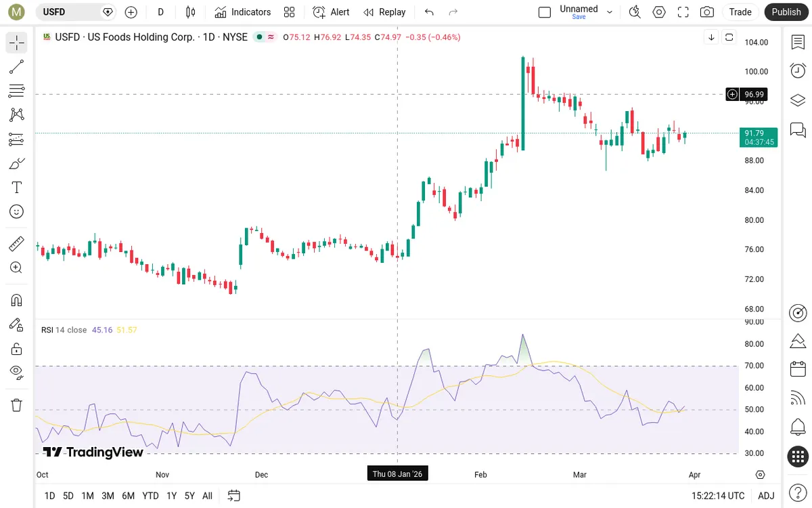
Task: Remove objects using the trash icon
Action: pos(17,405)
